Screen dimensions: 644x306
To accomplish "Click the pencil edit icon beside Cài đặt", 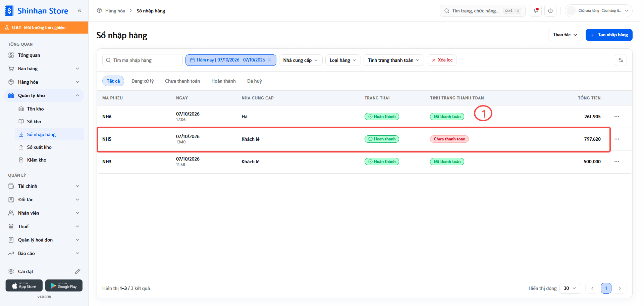I will (x=77, y=271).
